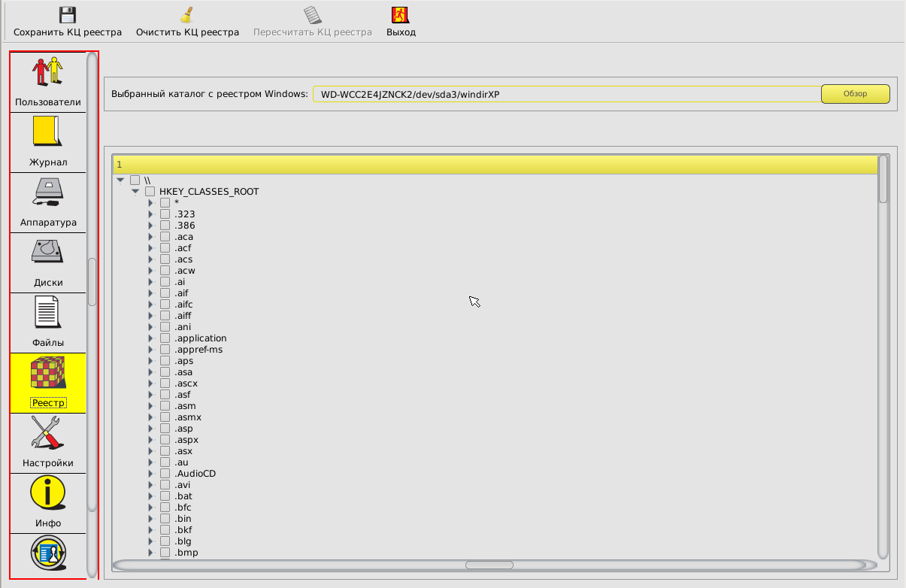This screenshot has width=906, height=588.
Task: Click the tree vertical scrollbar handle
Action: pyautogui.click(x=883, y=179)
